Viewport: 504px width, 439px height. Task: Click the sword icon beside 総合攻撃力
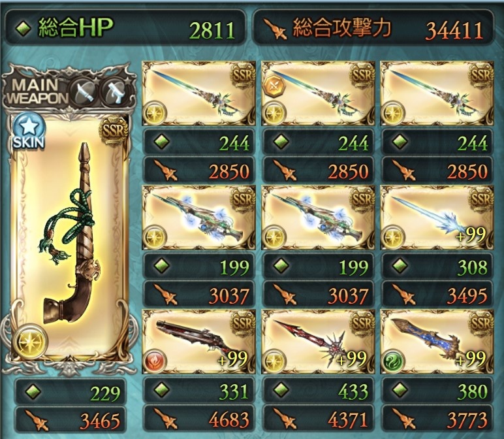pos(274,29)
